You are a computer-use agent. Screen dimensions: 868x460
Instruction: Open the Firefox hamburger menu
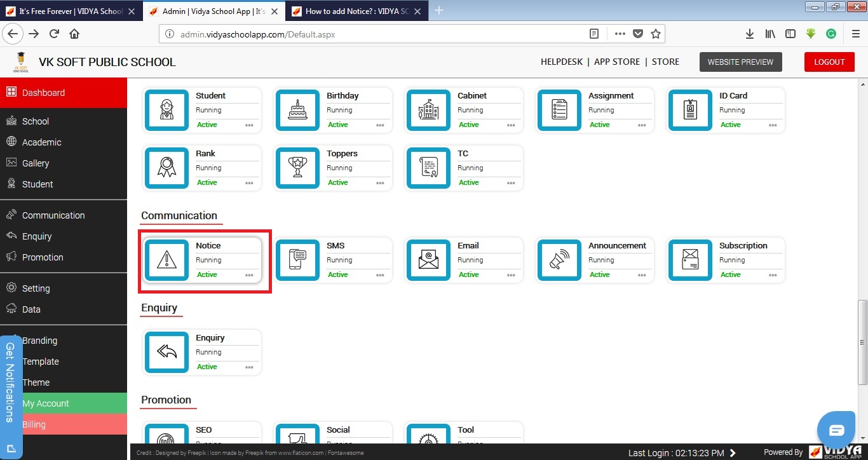[855, 34]
